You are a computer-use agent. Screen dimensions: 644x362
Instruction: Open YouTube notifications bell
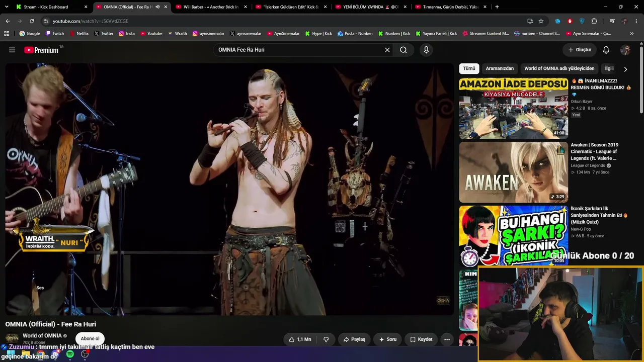tap(606, 50)
